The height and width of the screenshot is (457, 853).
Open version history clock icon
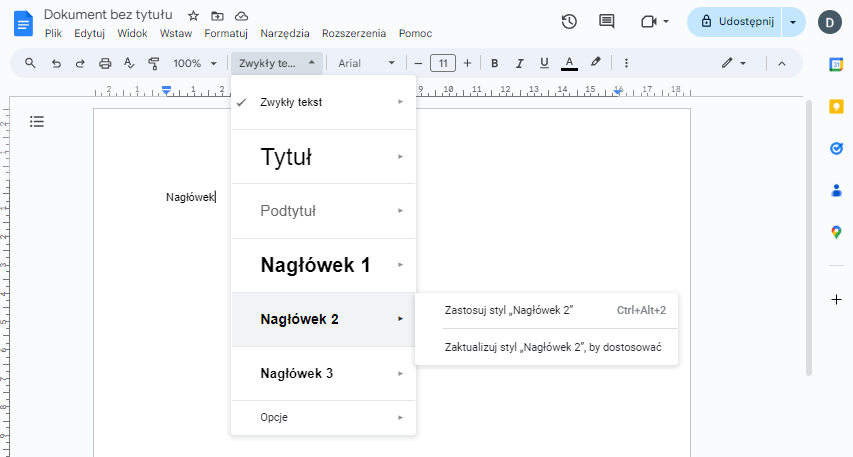tap(569, 21)
